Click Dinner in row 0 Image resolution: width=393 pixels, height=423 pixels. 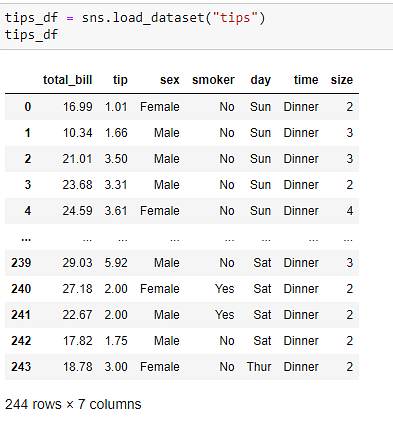pos(301,107)
